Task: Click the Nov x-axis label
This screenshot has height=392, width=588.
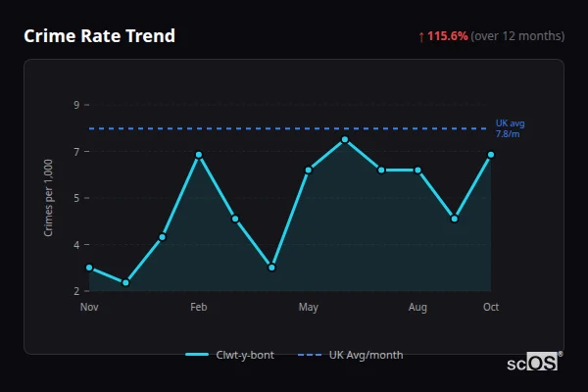Action: coord(89,307)
